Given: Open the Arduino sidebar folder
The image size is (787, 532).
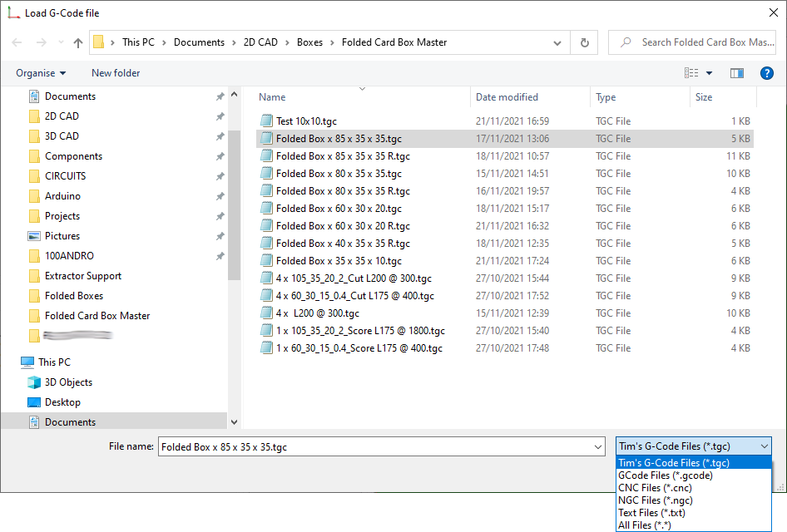Looking at the screenshot, I should [x=62, y=196].
